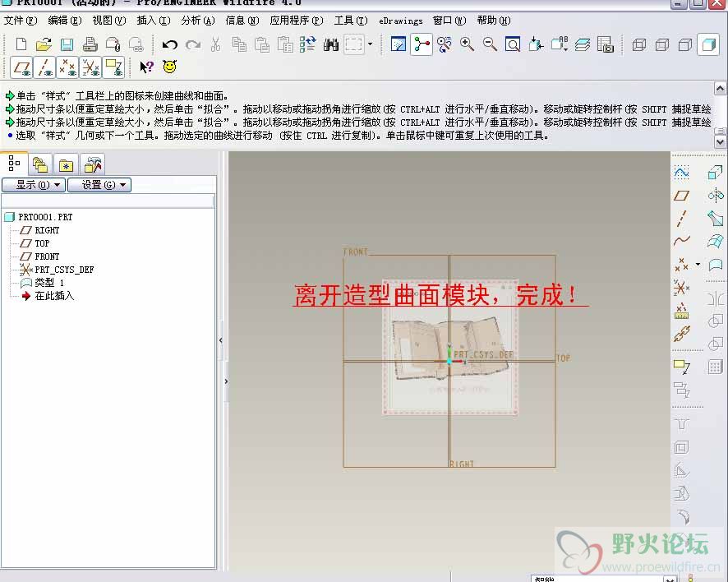728x582 pixels.
Task: Switch to the Connections tab
Action: (x=92, y=165)
